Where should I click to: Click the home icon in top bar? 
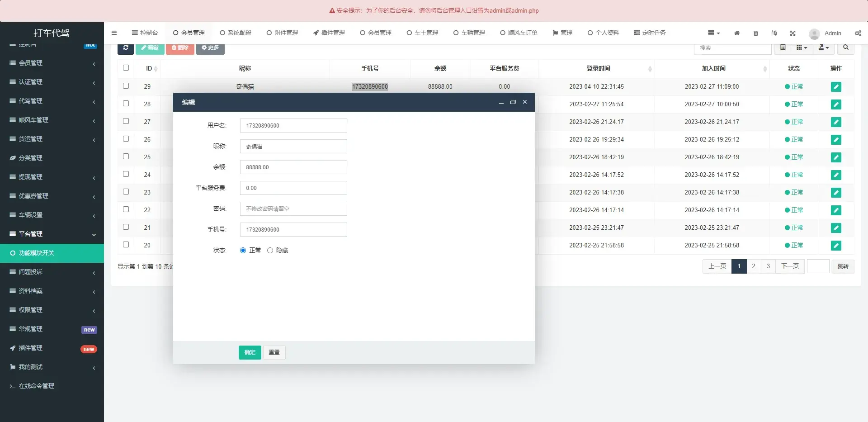(x=737, y=33)
